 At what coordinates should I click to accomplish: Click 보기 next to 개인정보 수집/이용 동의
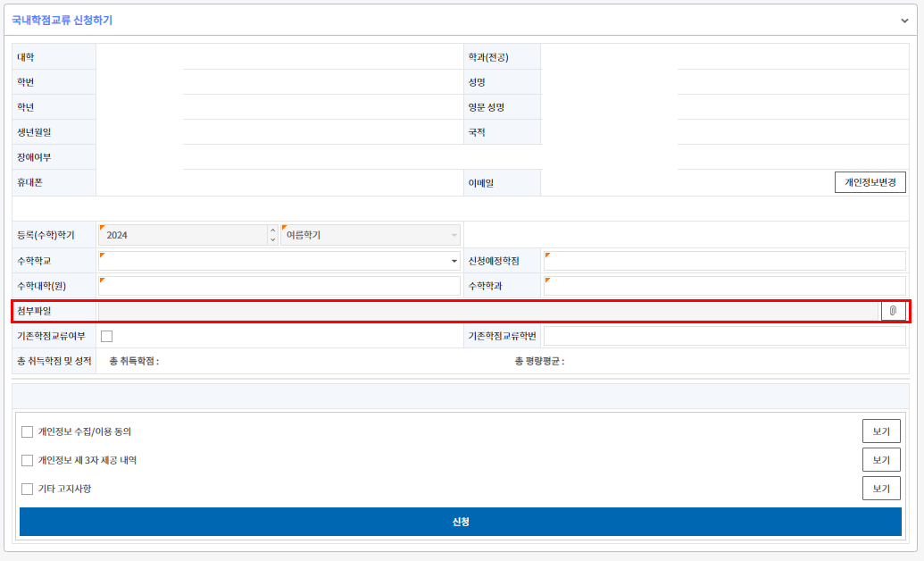click(x=880, y=431)
